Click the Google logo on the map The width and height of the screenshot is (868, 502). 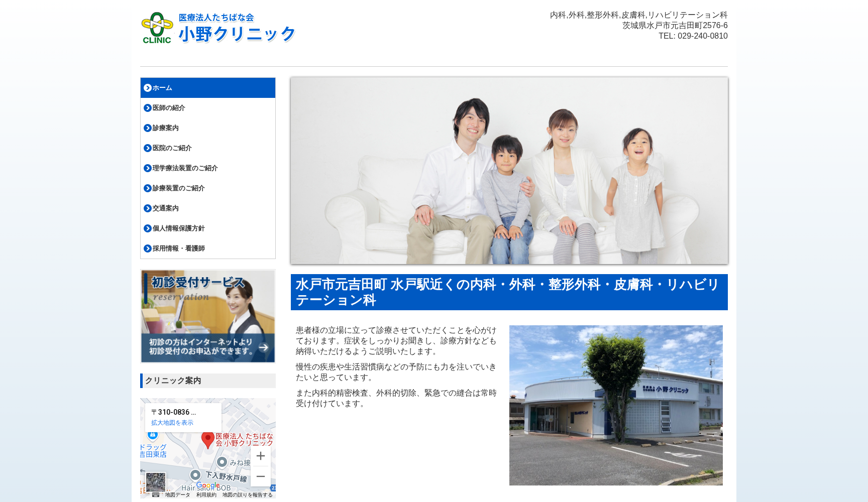pyautogui.click(x=208, y=485)
